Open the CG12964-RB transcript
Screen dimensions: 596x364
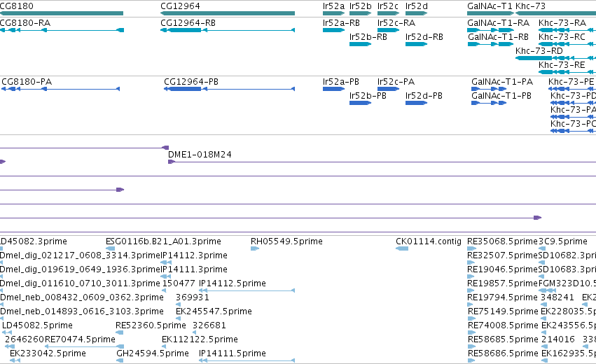[228, 30]
